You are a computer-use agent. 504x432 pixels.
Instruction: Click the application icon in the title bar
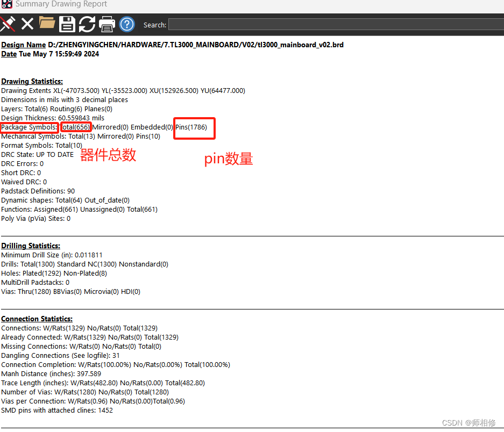(x=6, y=4)
